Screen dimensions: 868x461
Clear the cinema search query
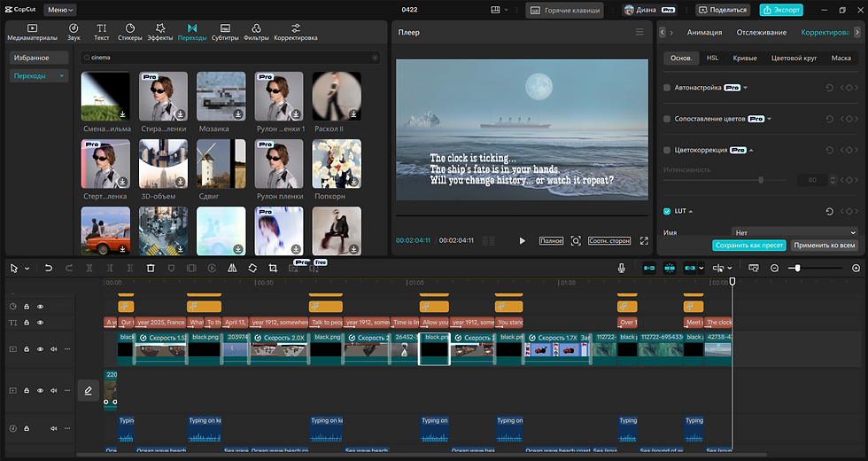pyautogui.click(x=375, y=58)
